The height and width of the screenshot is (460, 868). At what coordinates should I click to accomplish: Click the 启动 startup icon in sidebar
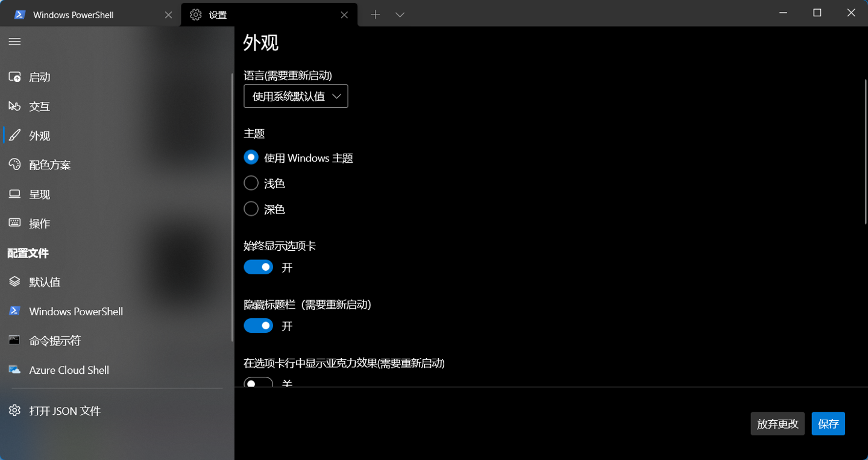click(x=14, y=77)
